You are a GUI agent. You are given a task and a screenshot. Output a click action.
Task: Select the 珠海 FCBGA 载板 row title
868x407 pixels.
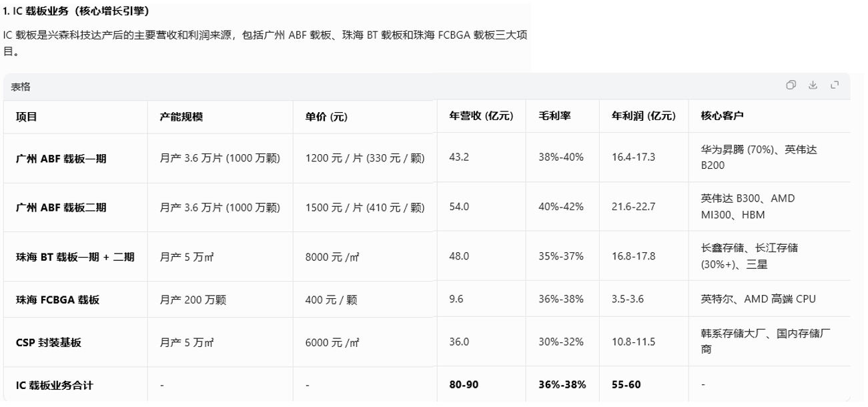pyautogui.click(x=58, y=300)
